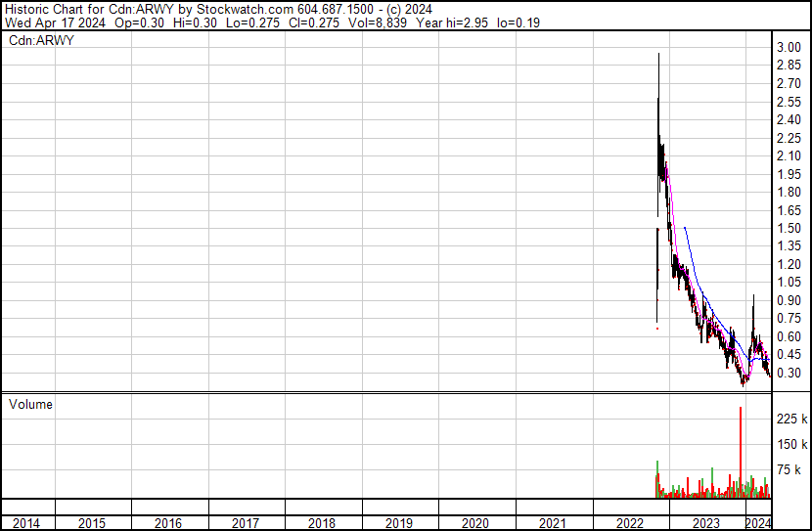
Task: Click the 2020 year label on the timeline
Action: pyautogui.click(x=474, y=523)
